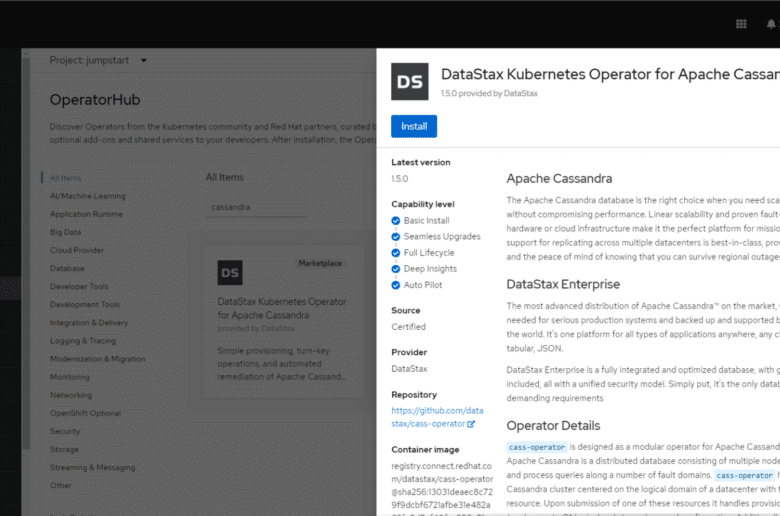Select the Integration & Delivery category
The image size is (780, 516).
(89, 322)
